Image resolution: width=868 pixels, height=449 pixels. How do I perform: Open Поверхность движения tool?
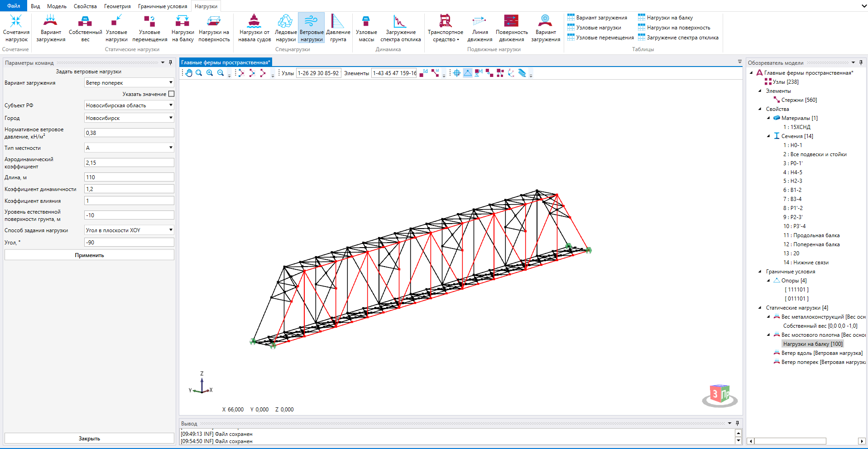point(511,28)
